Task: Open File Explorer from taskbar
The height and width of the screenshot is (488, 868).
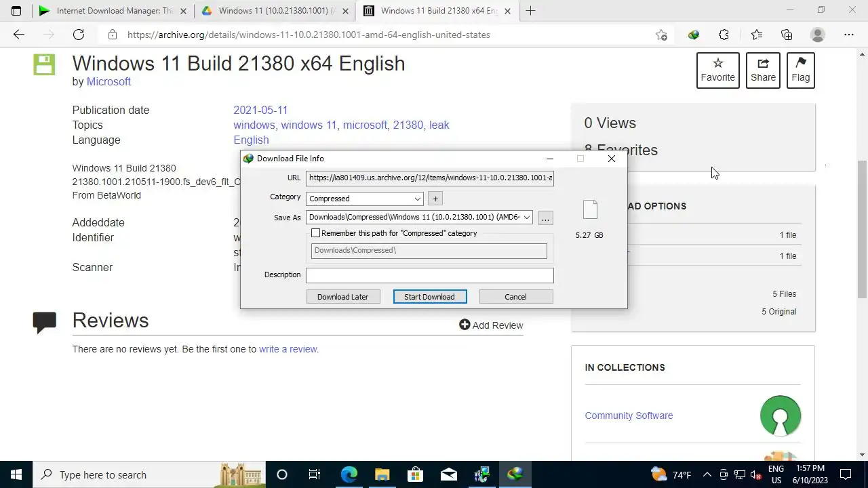Action: pos(382,474)
